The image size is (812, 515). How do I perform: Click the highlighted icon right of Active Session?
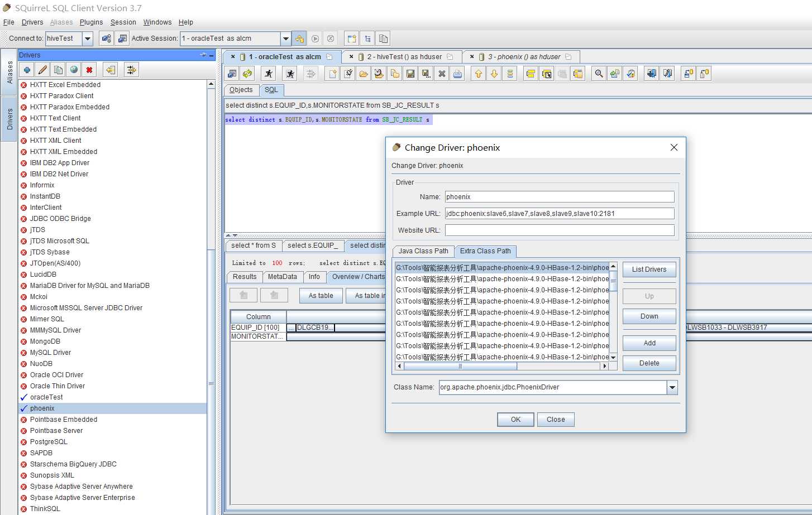click(x=299, y=38)
